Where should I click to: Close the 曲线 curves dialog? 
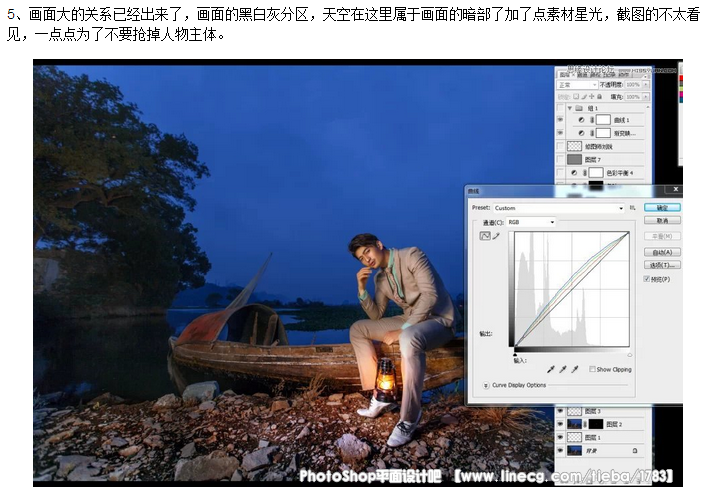click(x=675, y=190)
